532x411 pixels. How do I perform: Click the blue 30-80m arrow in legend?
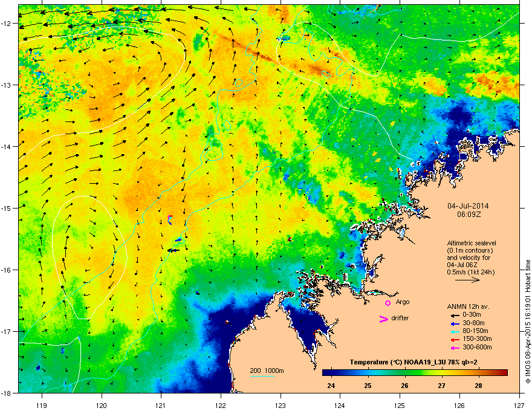pos(455,323)
